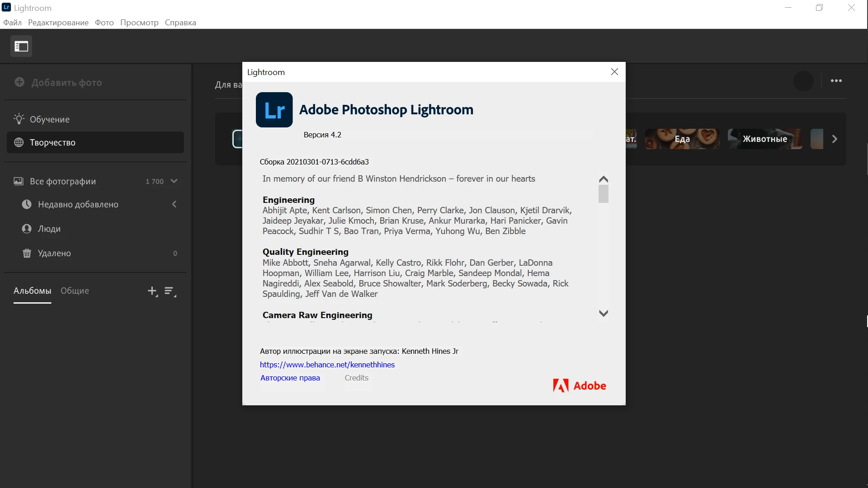Switch to the Общие tab
868x488 pixels.
point(75,291)
